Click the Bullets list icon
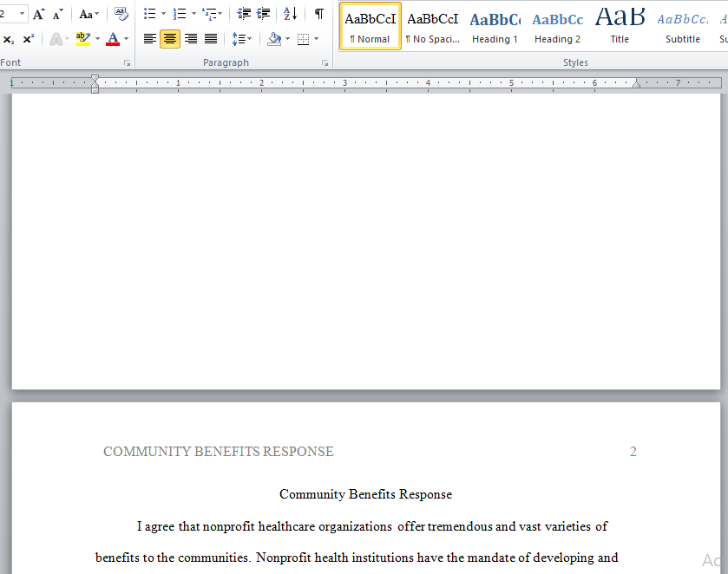728x574 pixels. (149, 14)
